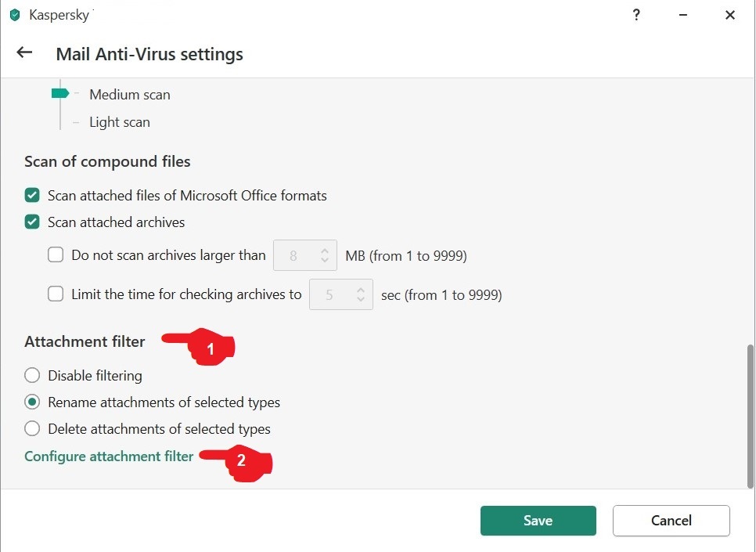Select the Light scan level
This screenshot has width=756, height=552.
tap(120, 122)
